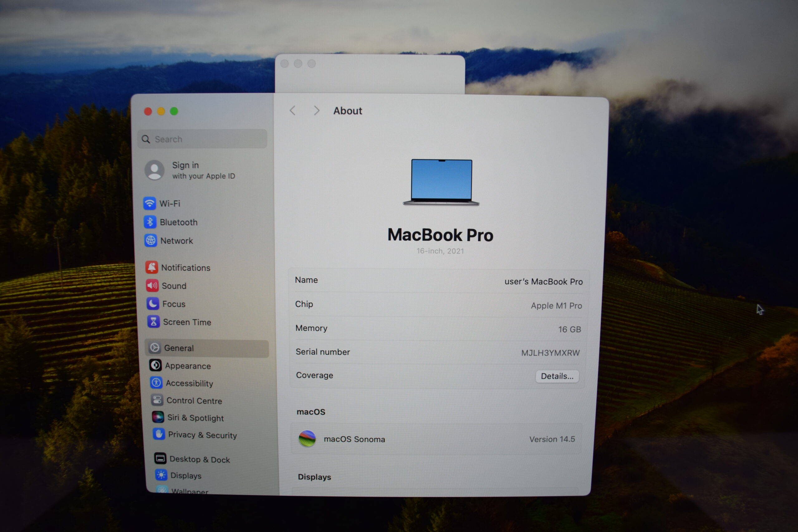The height and width of the screenshot is (532, 798).
Task: Open the Appearance icon
Action: 156,365
